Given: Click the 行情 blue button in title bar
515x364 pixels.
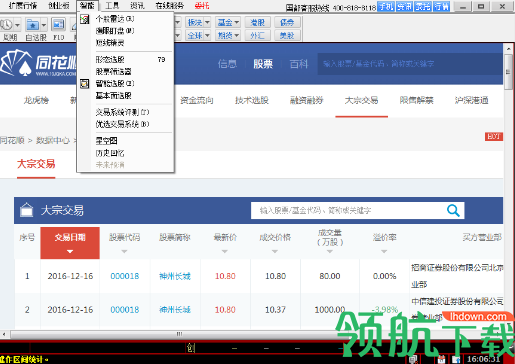Looking at the screenshot, I should pos(441,6).
